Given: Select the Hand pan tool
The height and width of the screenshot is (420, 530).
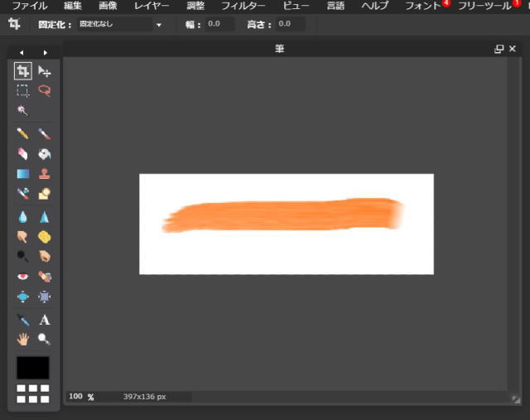Looking at the screenshot, I should tap(23, 339).
